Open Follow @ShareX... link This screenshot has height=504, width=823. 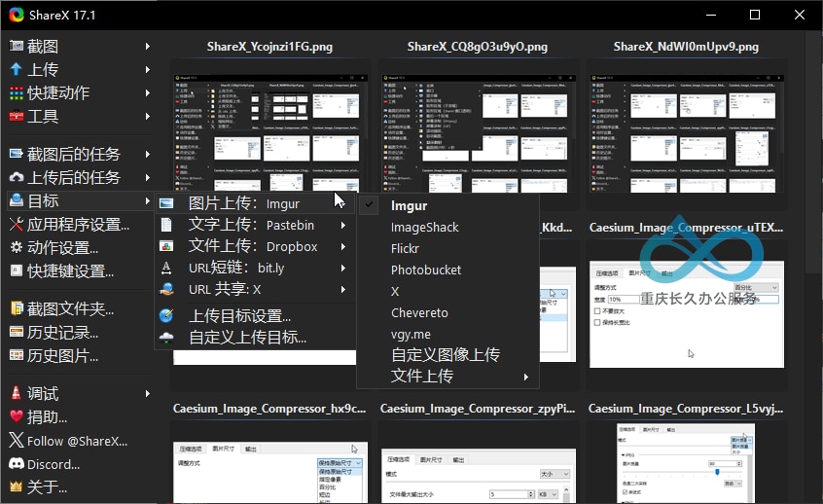coord(77,441)
